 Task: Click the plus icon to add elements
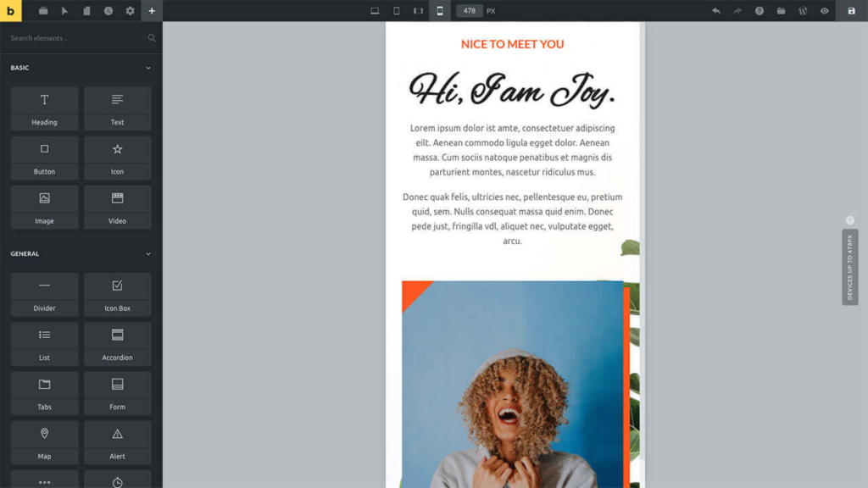(152, 11)
